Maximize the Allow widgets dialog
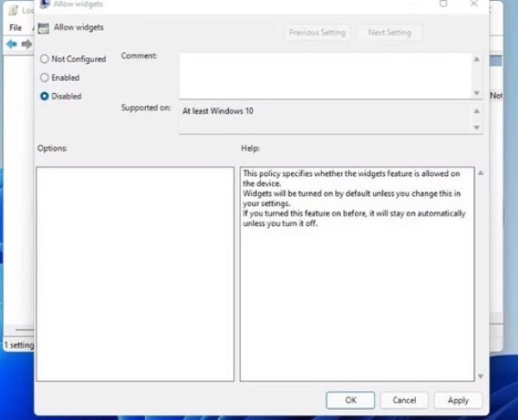Viewport: 518px width, 420px height. (443, 4)
